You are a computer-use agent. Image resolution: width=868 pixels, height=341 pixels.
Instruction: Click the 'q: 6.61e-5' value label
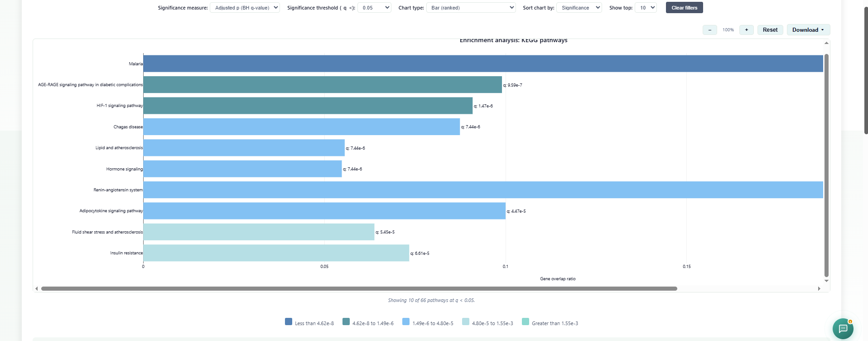click(420, 253)
